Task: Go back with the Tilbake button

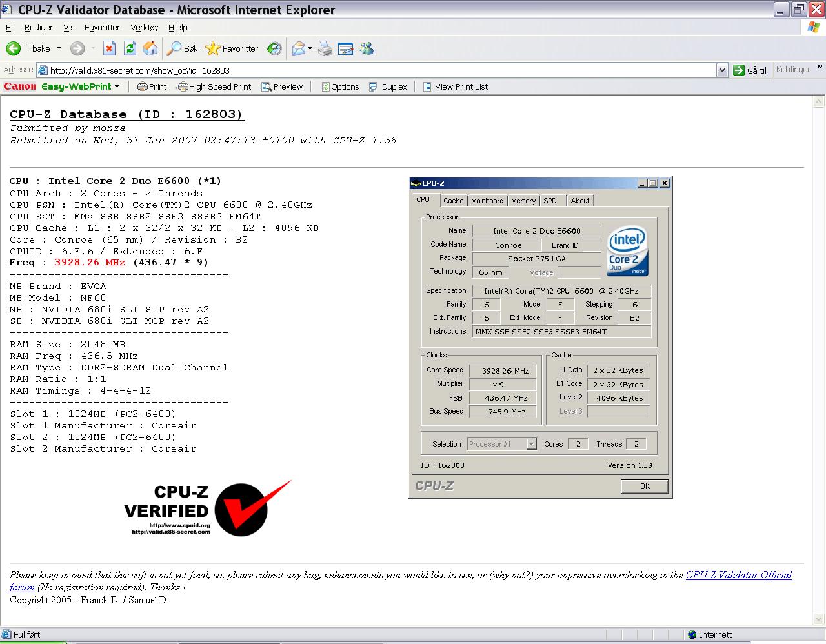Action: point(28,48)
